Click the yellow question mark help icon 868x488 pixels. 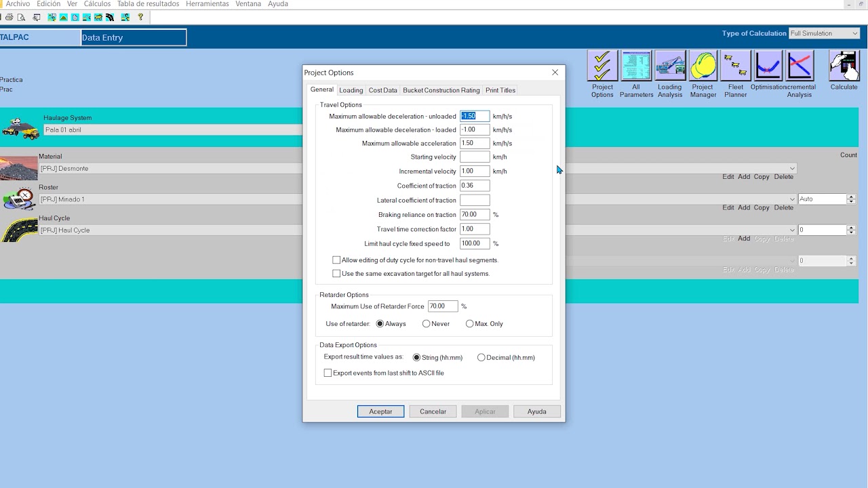[x=140, y=17]
